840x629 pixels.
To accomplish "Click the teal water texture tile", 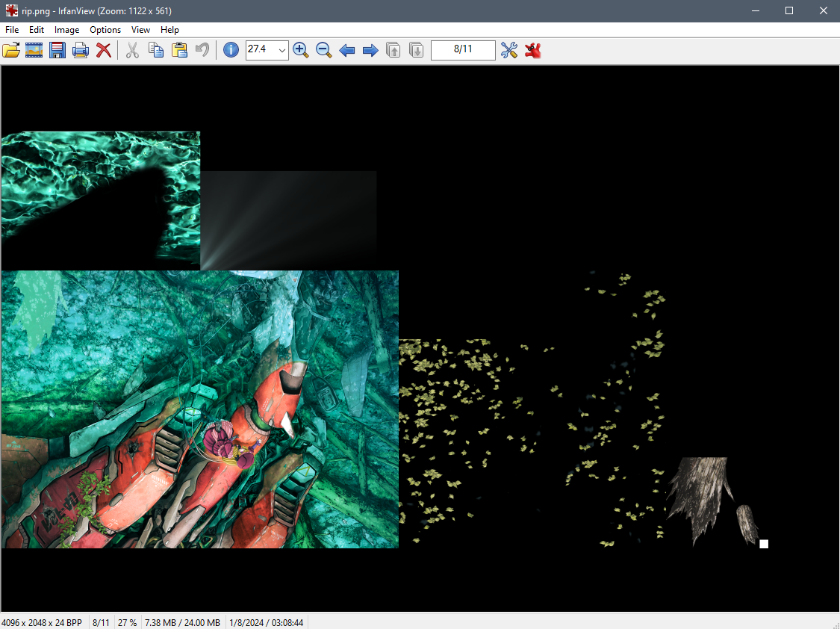I will point(101,201).
